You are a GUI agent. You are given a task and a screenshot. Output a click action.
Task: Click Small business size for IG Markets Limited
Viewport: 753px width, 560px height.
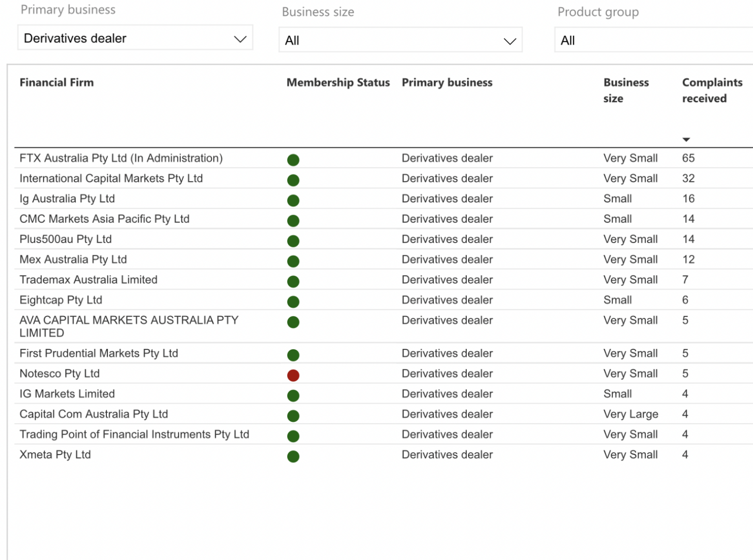(x=618, y=394)
